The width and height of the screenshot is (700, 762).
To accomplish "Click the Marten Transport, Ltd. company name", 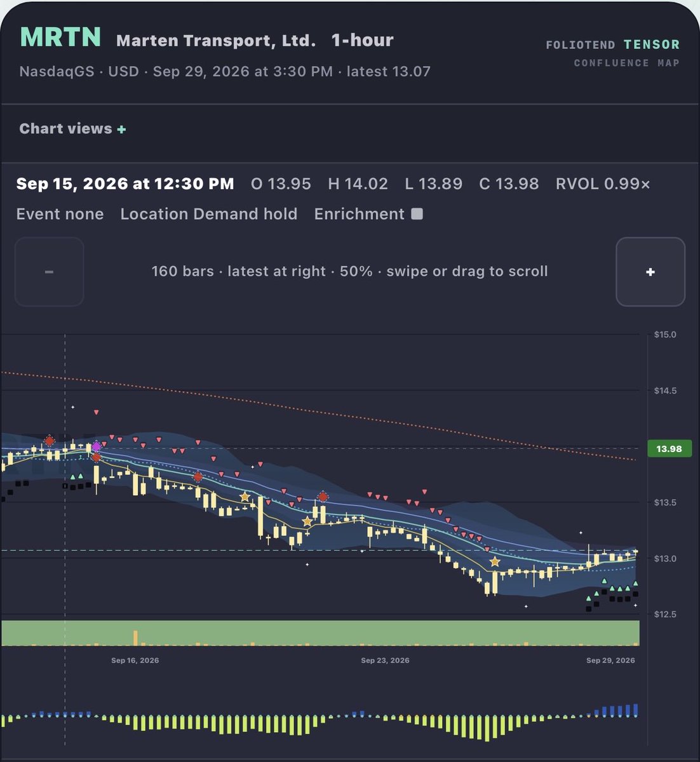I will (216, 41).
